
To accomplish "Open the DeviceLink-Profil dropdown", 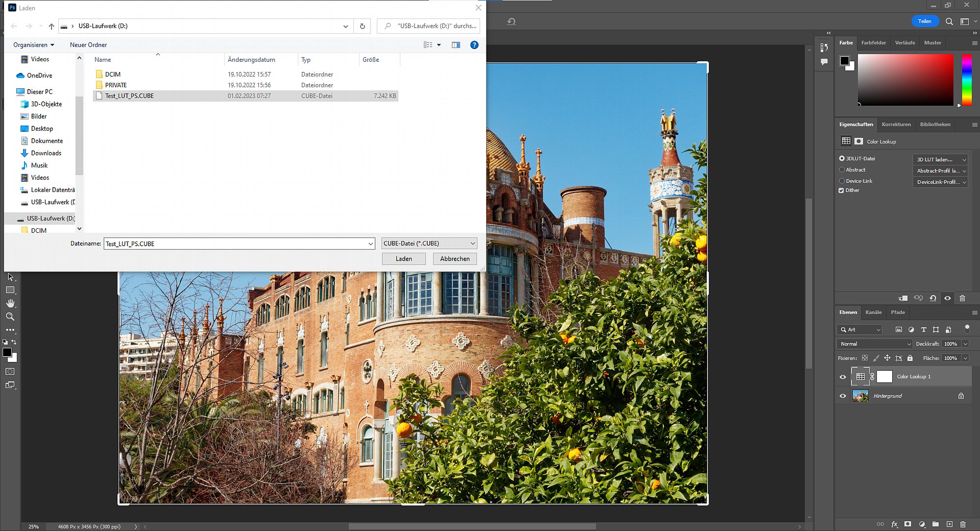I will 940,182.
